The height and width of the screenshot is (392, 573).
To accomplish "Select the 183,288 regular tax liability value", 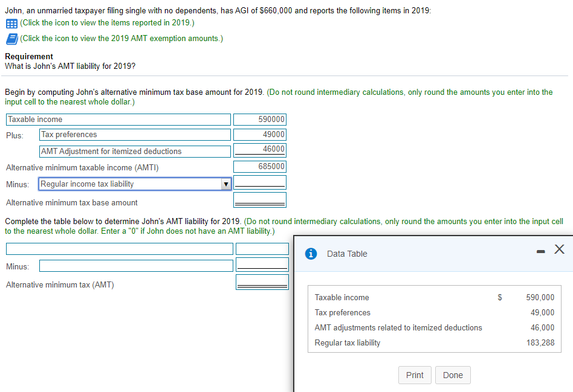I will click(540, 342).
